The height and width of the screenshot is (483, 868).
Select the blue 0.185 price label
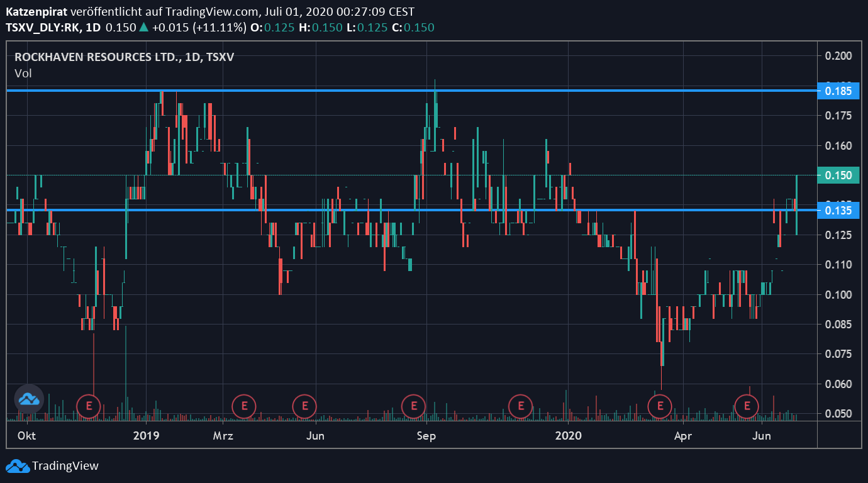[x=837, y=91]
